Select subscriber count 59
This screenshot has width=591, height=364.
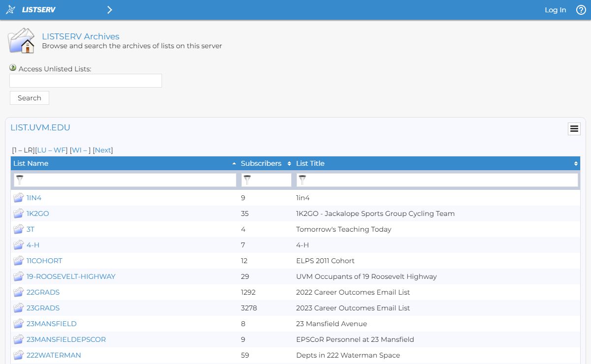[245, 355]
